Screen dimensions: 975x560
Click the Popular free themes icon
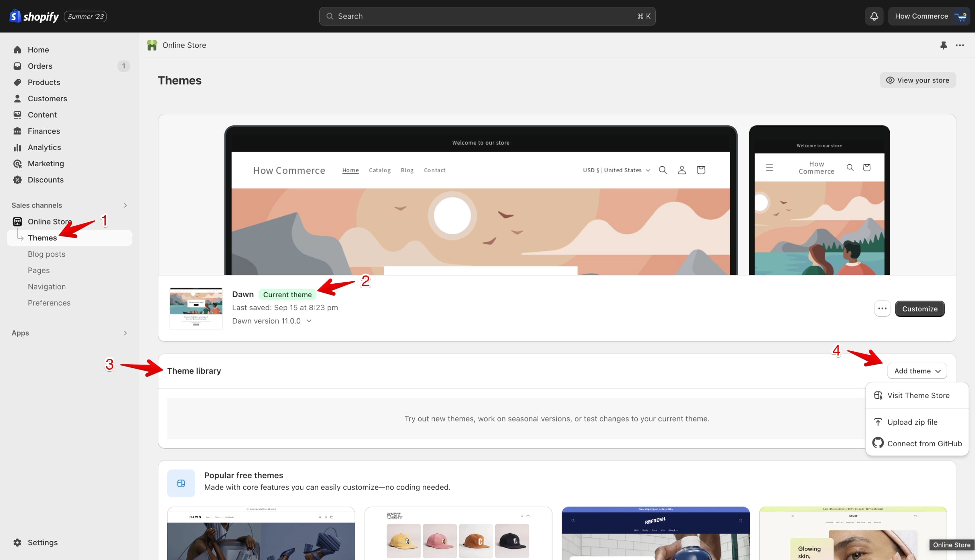click(x=181, y=483)
